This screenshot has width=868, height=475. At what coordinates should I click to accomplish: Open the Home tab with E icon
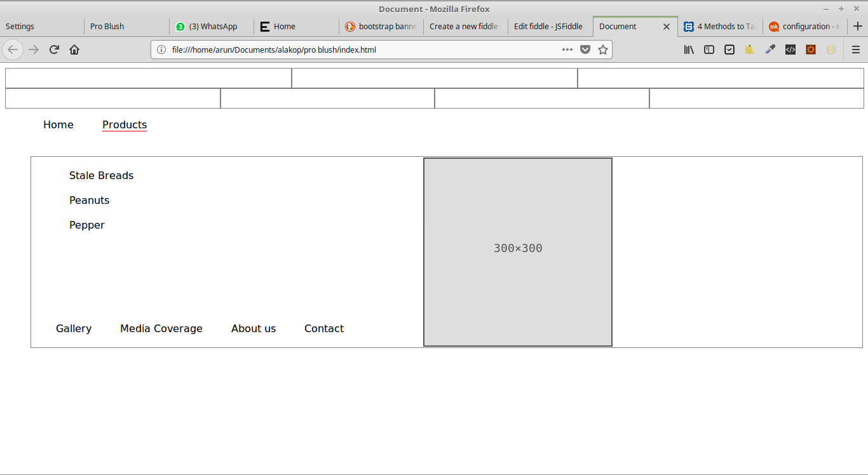pyautogui.click(x=296, y=27)
